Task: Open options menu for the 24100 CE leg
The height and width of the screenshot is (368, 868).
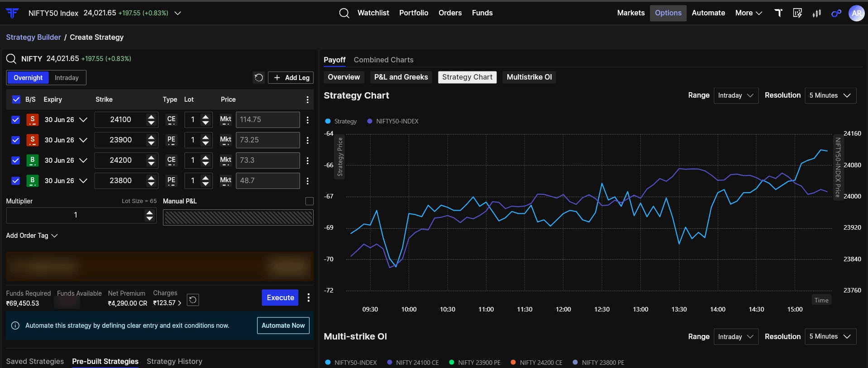Action: [308, 120]
